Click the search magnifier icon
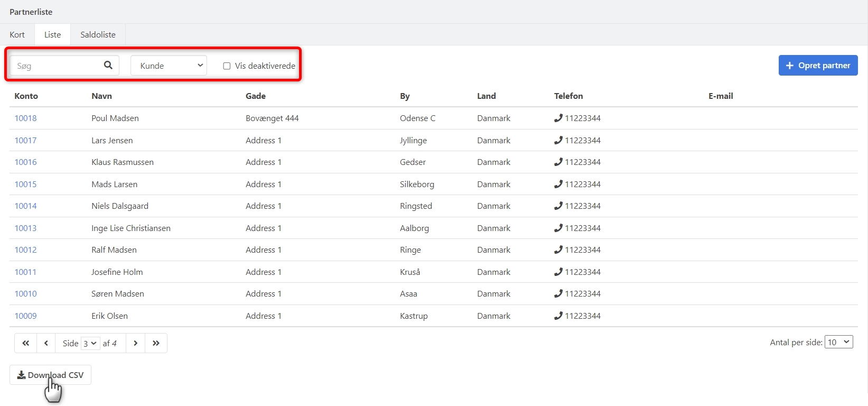Screen dimensions: 868x406 click(x=108, y=65)
